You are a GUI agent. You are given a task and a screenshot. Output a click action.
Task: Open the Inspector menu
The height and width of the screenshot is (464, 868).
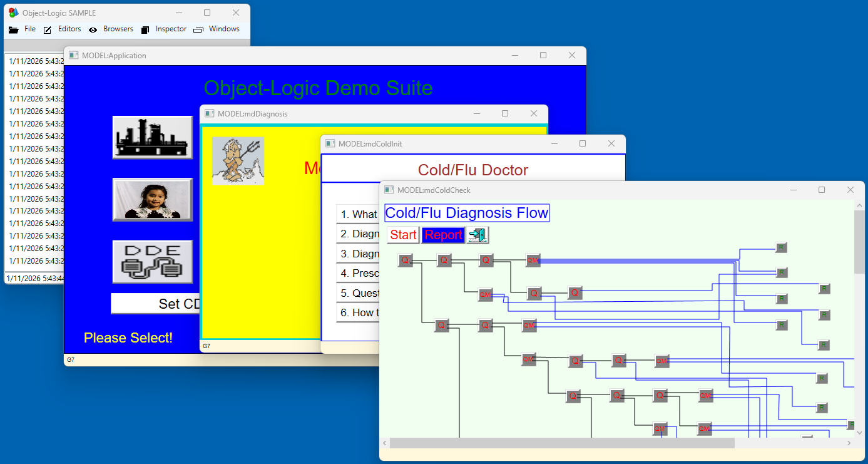[x=164, y=29]
